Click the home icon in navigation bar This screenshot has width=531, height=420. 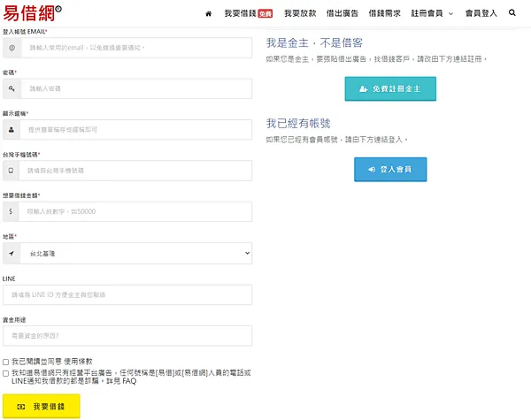coord(209,13)
